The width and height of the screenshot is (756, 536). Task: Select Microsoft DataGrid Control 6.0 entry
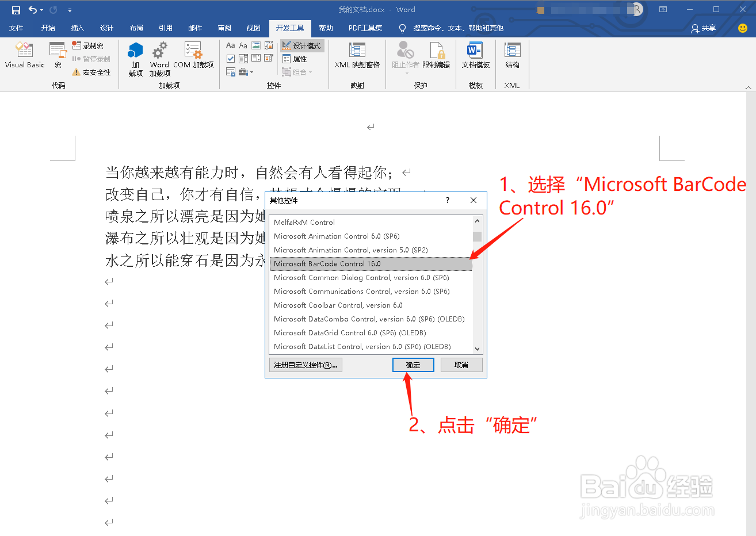pyautogui.click(x=371, y=332)
